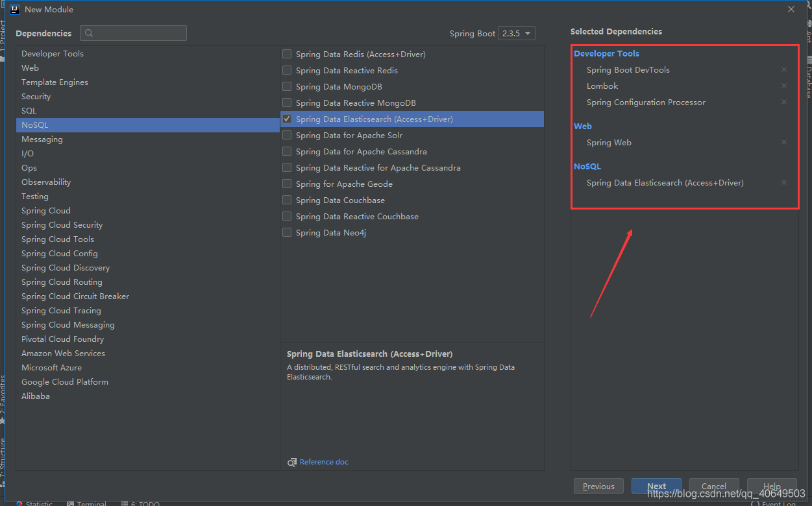Check Spring Data Couchbase
812x506 pixels.
[287, 200]
